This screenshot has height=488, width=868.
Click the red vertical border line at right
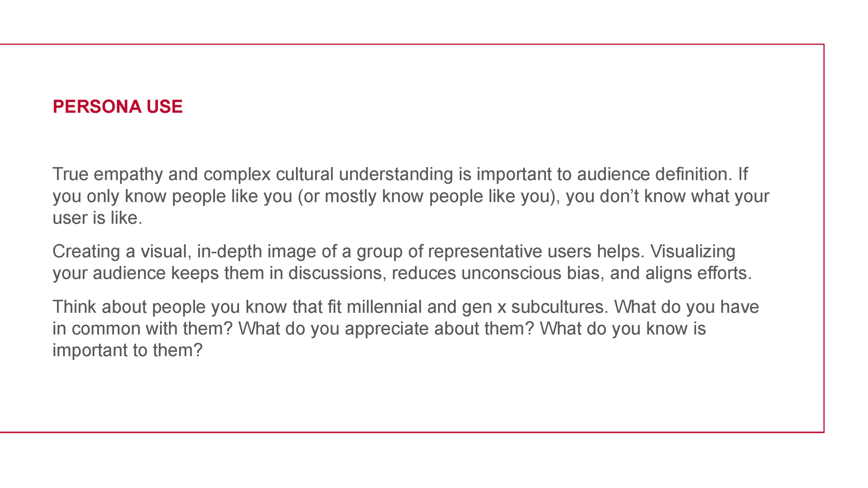click(x=824, y=238)
